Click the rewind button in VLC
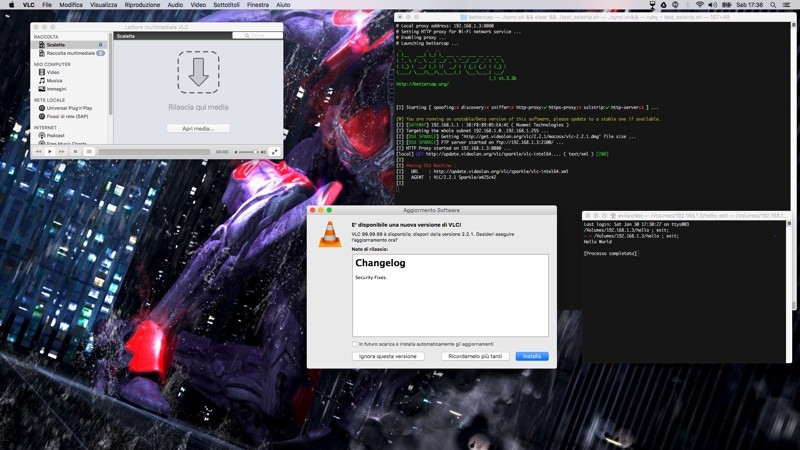 tap(38, 152)
